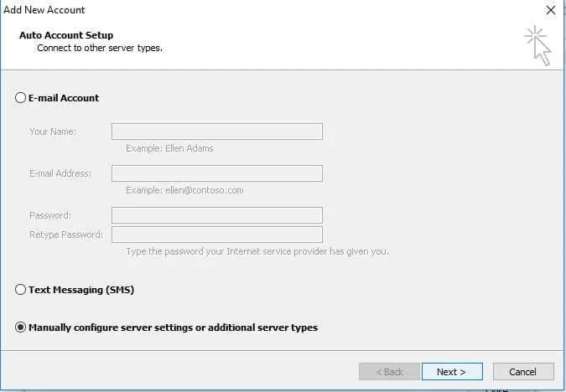
Task: Focus the E-mail Address input box
Action: 216,173
